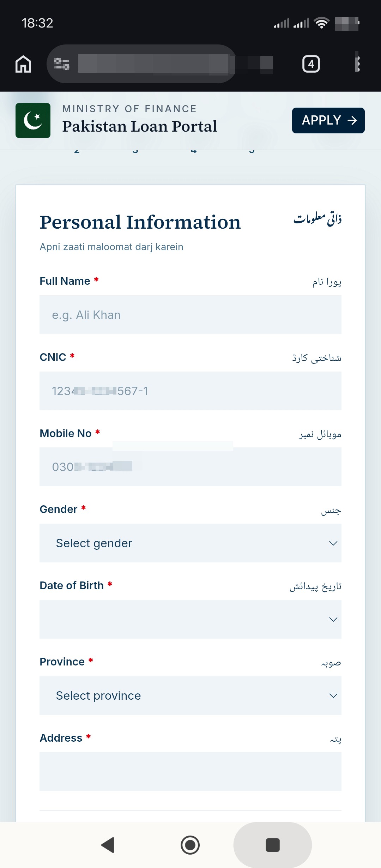
Task: Tap the Android home circle button
Action: 190,845
